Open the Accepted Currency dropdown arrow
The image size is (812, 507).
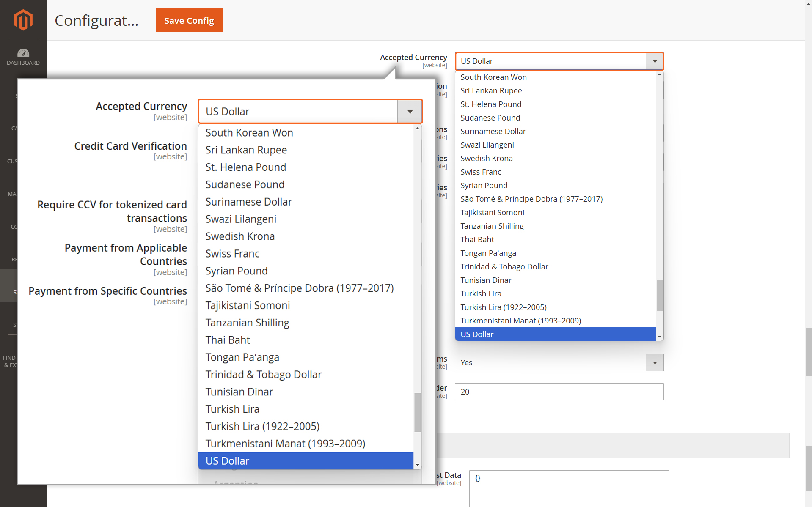tap(655, 61)
